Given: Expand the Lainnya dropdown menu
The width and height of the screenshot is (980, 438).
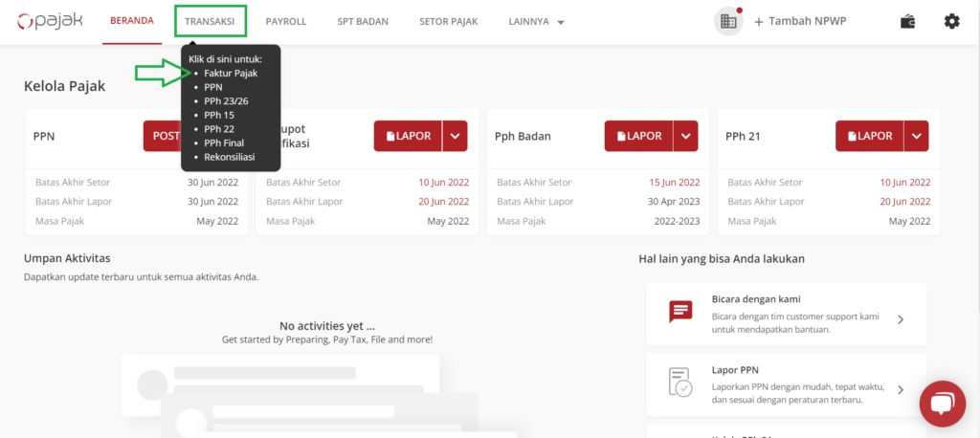Looking at the screenshot, I should (537, 21).
